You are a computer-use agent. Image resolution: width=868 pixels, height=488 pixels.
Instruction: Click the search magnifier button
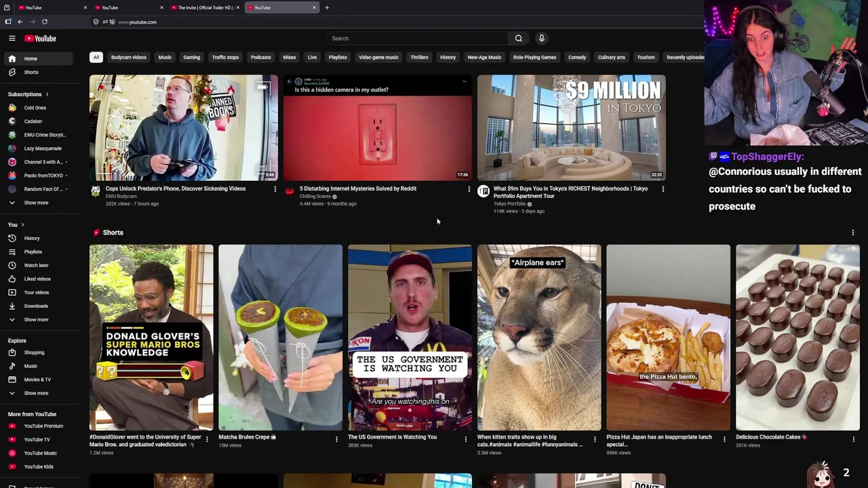coord(519,39)
